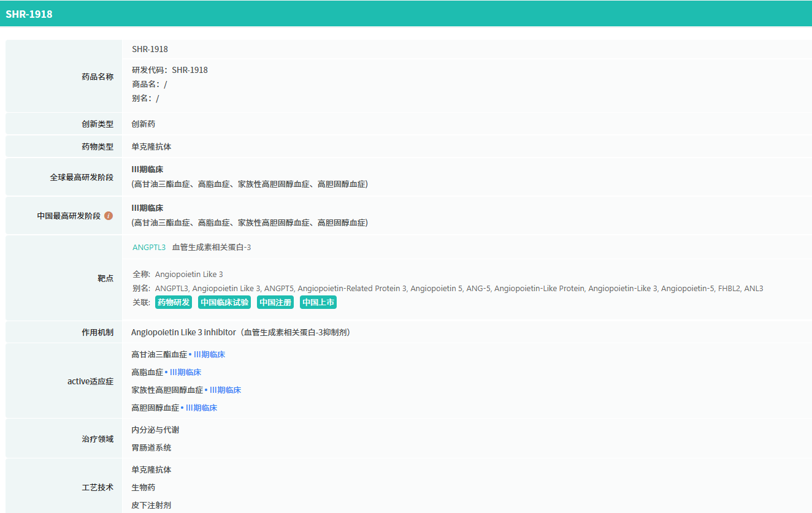812x513 pixels.
Task: Click the 商品名：/ line
Action: pyautogui.click(x=149, y=84)
